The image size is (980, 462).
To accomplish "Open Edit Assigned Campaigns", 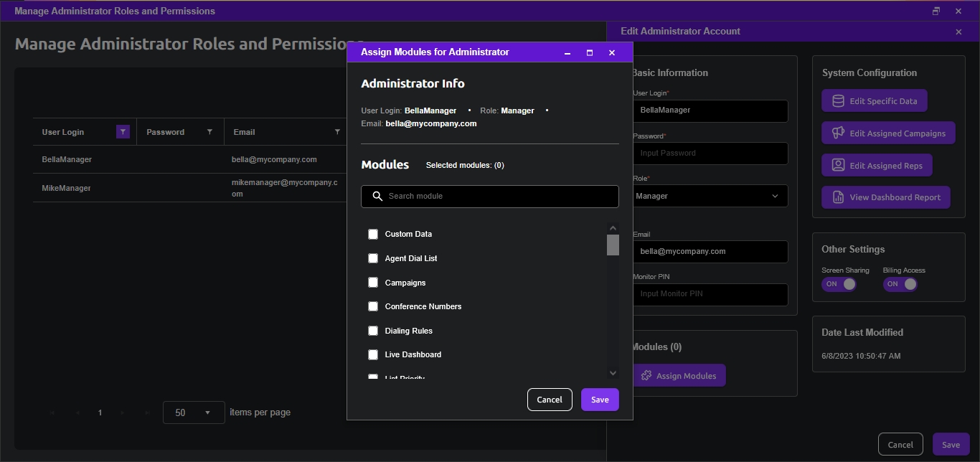I will pyautogui.click(x=888, y=133).
